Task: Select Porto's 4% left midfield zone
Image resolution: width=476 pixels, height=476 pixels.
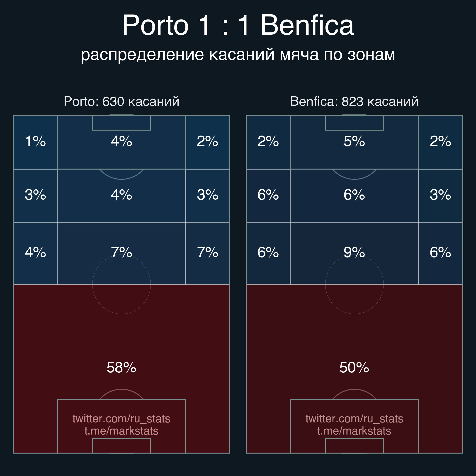Action: pyautogui.click(x=36, y=253)
